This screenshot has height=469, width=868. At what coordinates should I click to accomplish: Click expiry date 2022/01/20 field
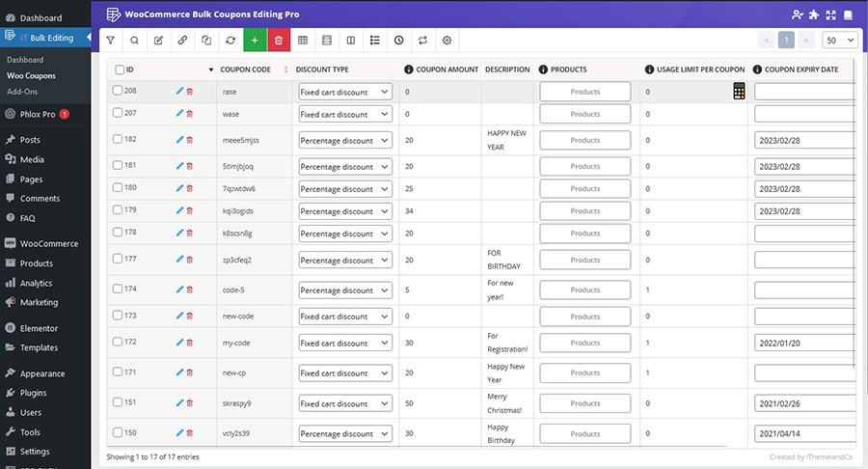coord(805,343)
